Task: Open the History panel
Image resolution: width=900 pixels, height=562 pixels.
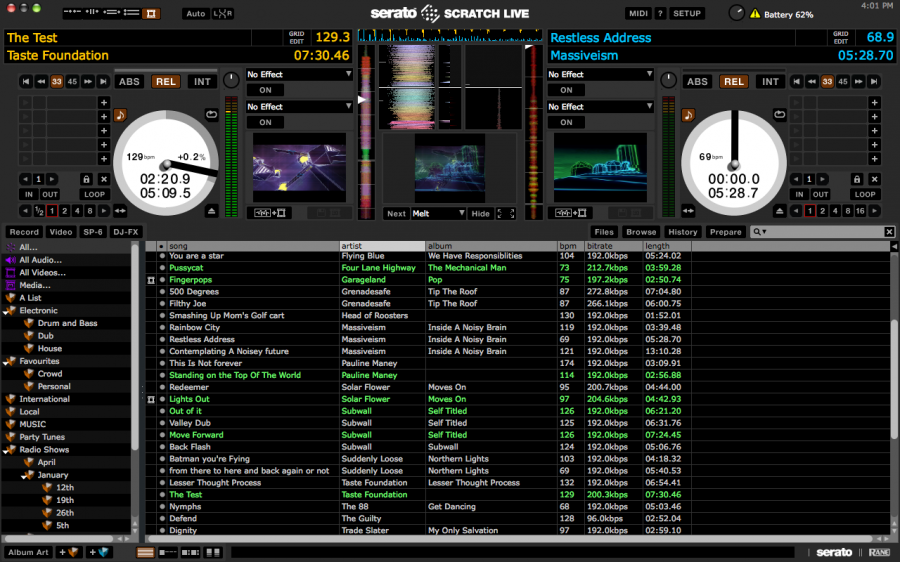Action: tap(682, 232)
